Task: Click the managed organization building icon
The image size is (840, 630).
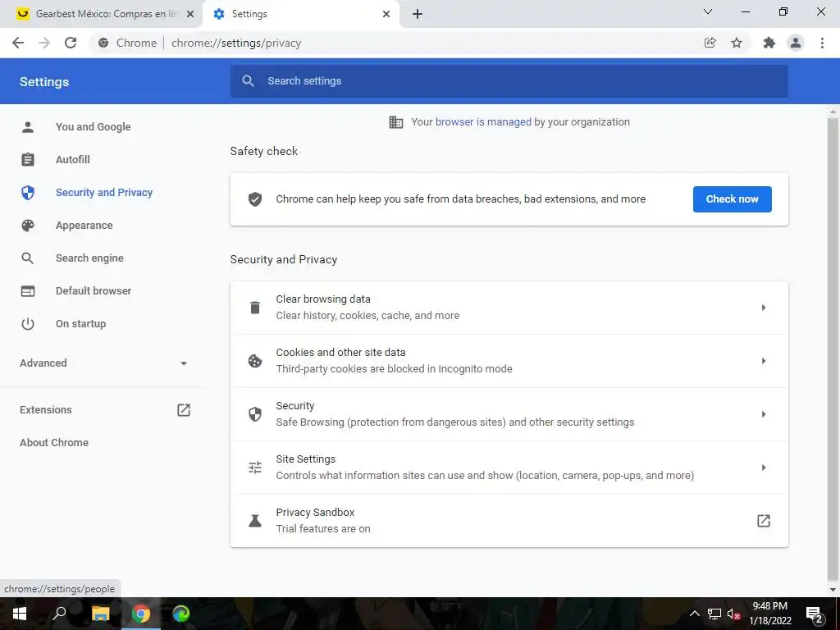Action: (396, 122)
